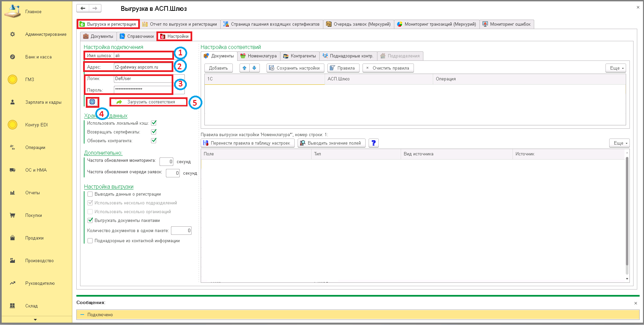The image size is (644, 325).
Task: Go back with the left arrow
Action: (83, 8)
